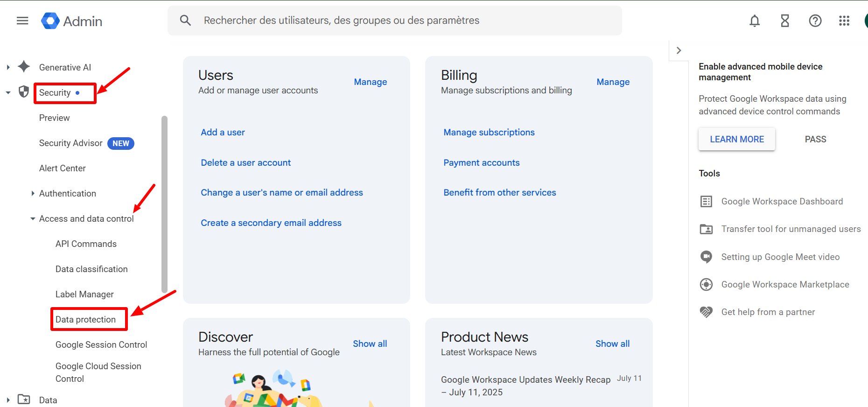Click the Google Meet video setup icon
The width and height of the screenshot is (868, 407).
706,257
